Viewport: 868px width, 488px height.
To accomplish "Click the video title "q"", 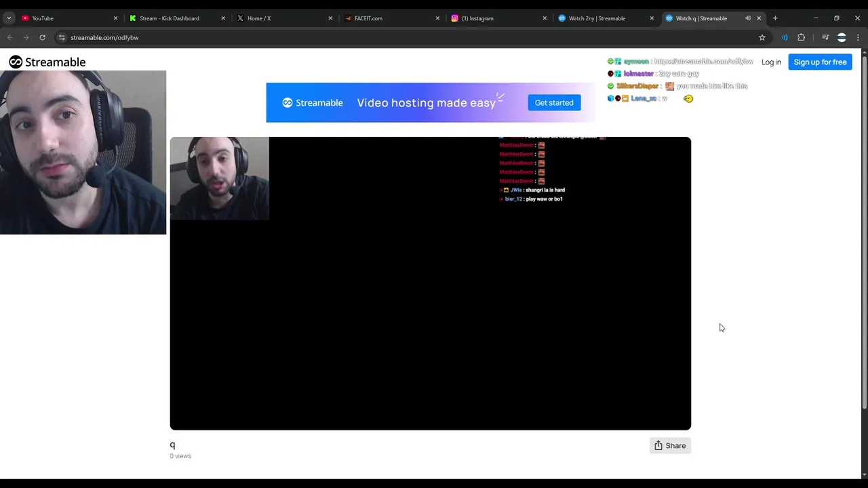I will pos(172,445).
